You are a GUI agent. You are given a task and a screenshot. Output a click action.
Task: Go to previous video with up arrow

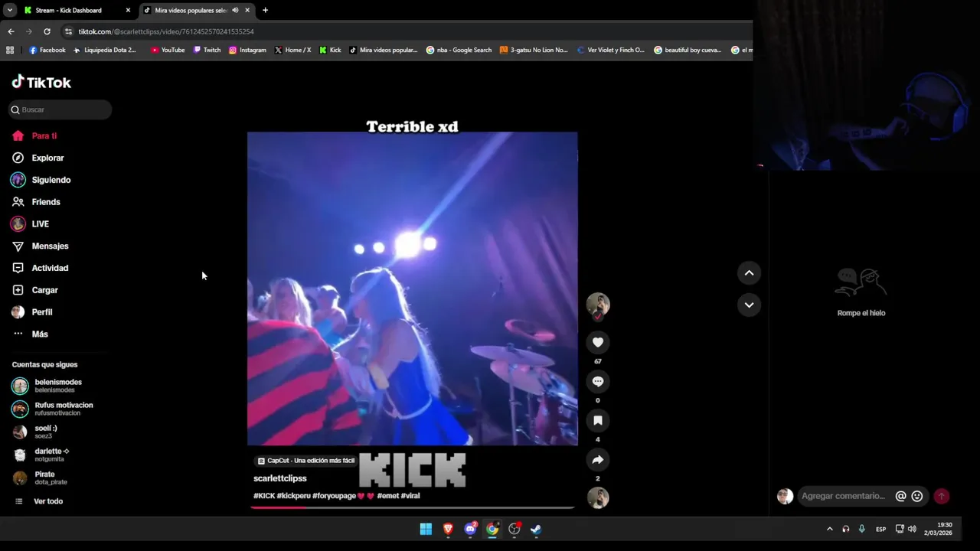(749, 272)
